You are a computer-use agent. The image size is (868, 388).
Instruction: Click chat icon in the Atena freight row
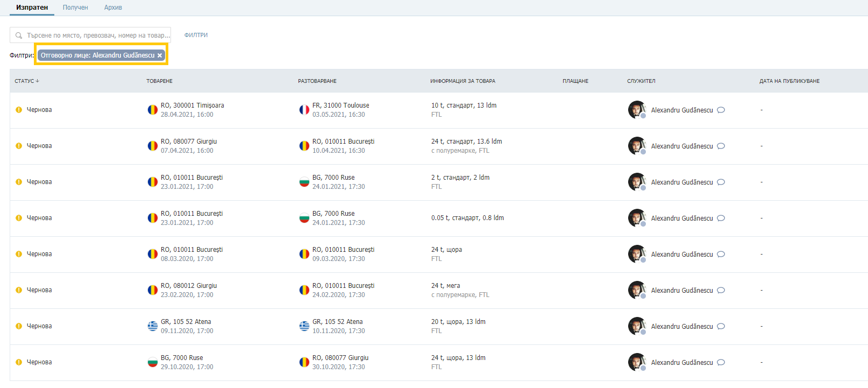pyautogui.click(x=721, y=326)
